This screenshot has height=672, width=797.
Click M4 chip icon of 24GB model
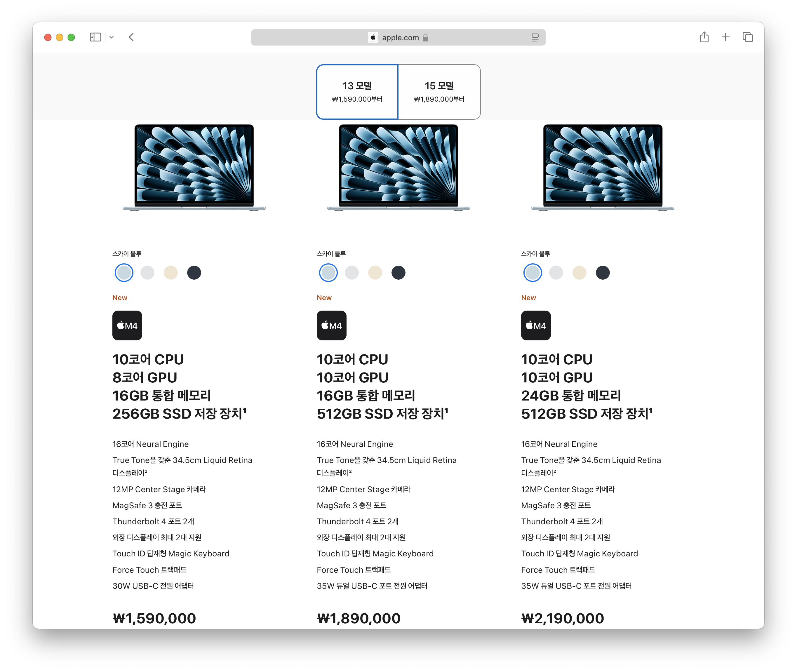pos(536,325)
